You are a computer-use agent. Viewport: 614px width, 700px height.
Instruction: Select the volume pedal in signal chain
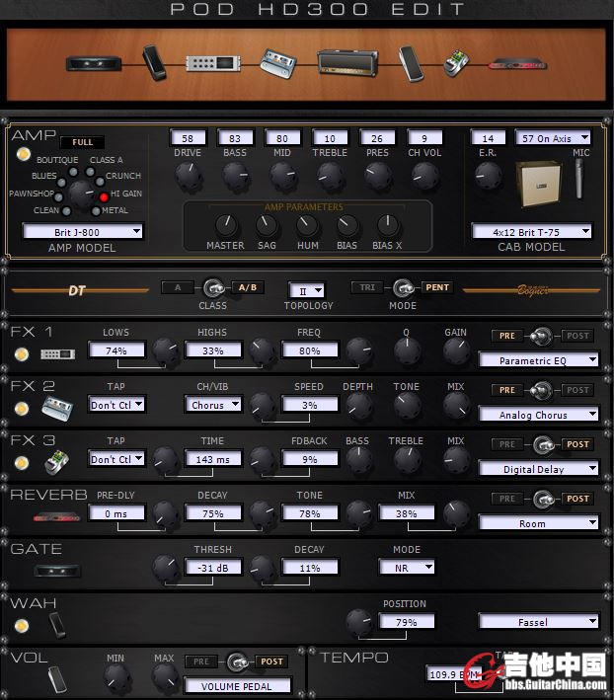point(411,63)
